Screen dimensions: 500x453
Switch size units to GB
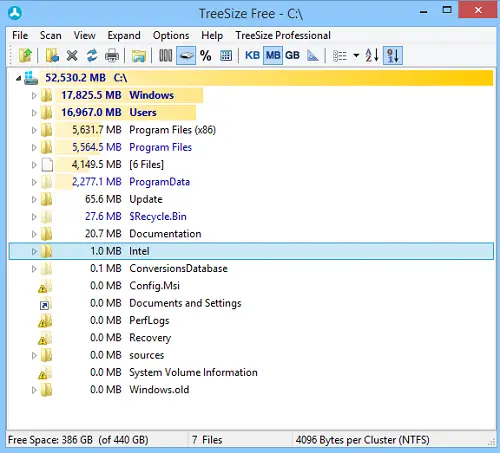(292, 55)
